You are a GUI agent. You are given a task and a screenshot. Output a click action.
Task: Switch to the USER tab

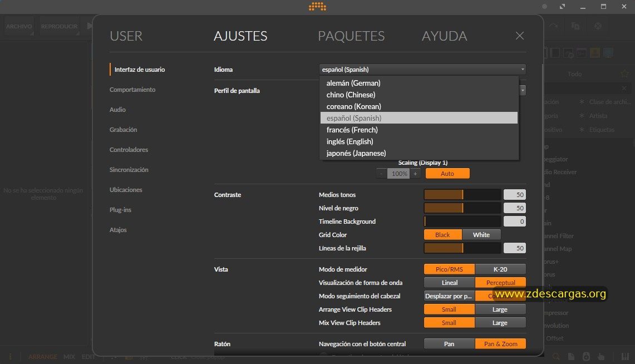126,36
